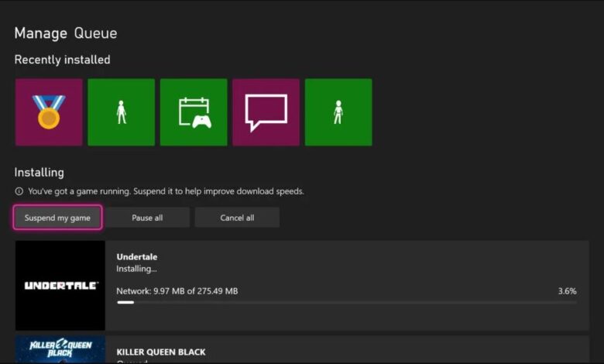Image resolution: width=604 pixels, height=364 pixels.
Task: Pause all downloads with 'Pause all'
Action: [x=147, y=218]
